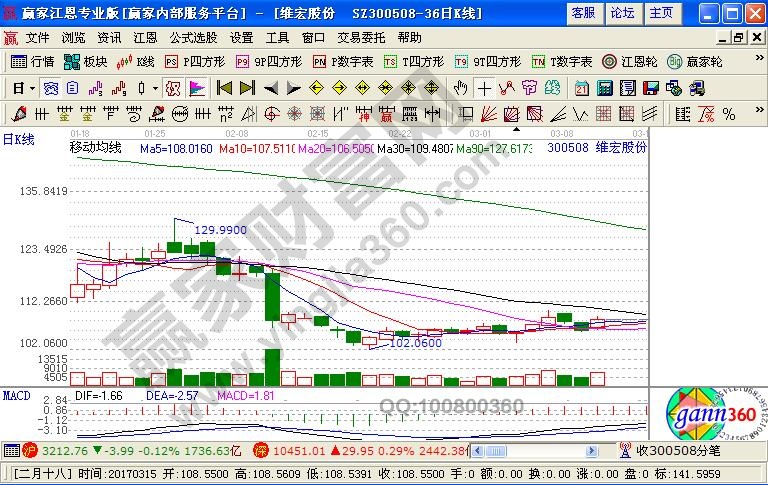Open the calculator icon tool

click(x=604, y=87)
